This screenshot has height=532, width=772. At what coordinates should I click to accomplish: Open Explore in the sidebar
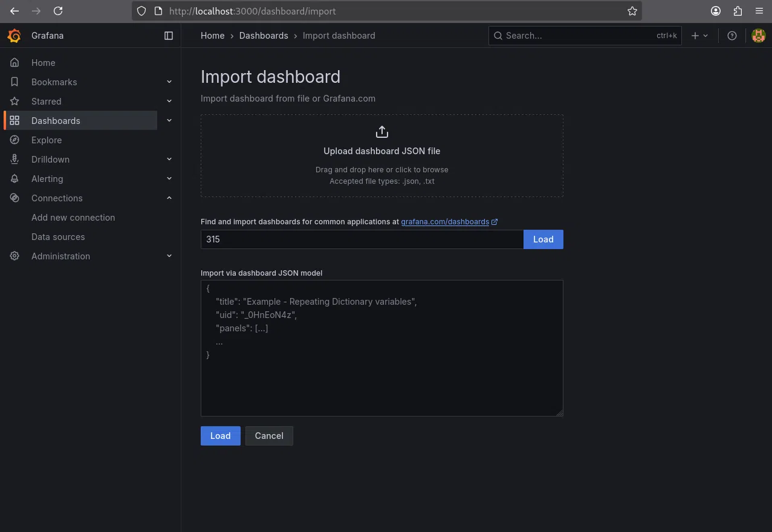47,140
